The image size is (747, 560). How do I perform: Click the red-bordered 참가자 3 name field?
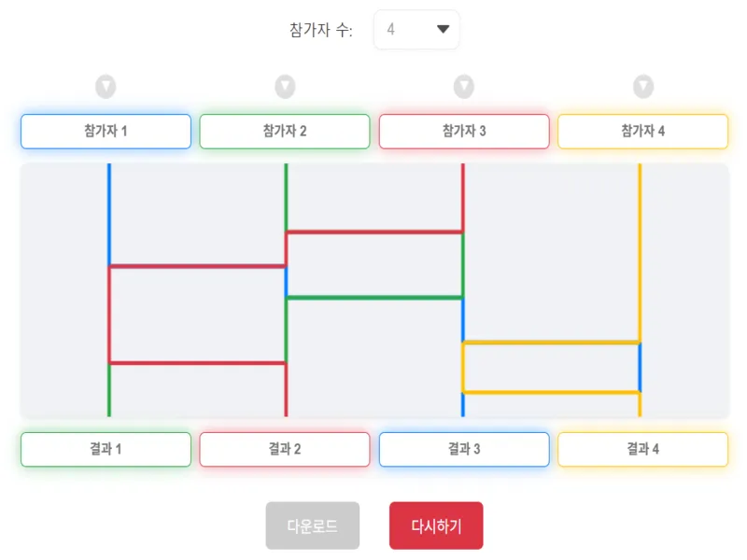coord(464,131)
